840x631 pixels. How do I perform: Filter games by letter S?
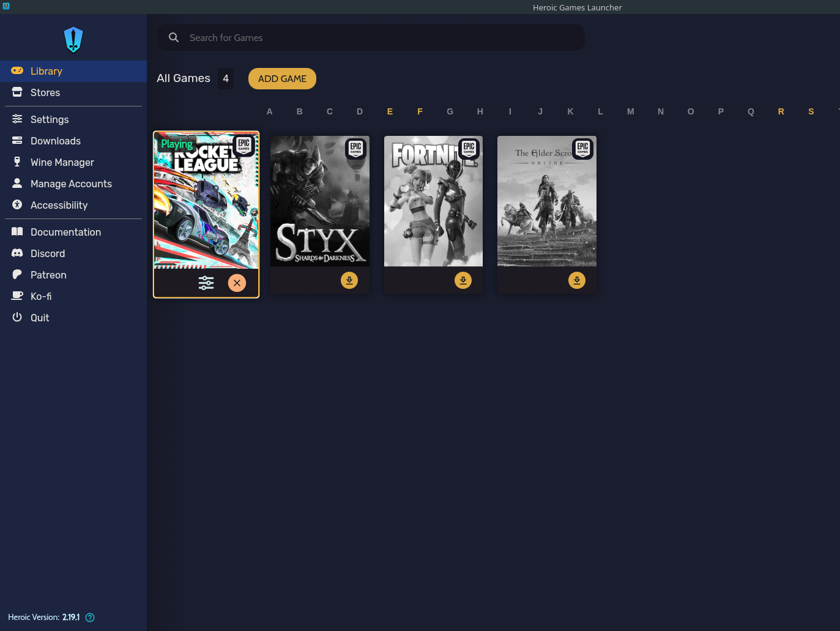tap(811, 111)
